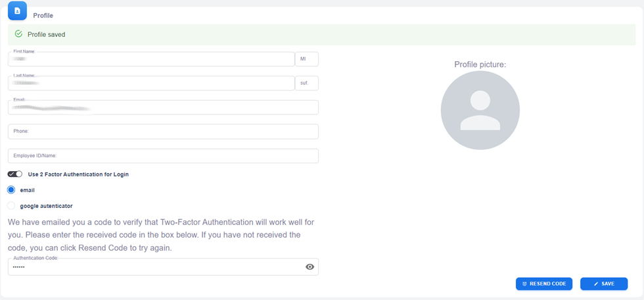The image size is (644, 300).
Task: Disable the 2 Factor Authentication toggle
Action: pos(15,174)
